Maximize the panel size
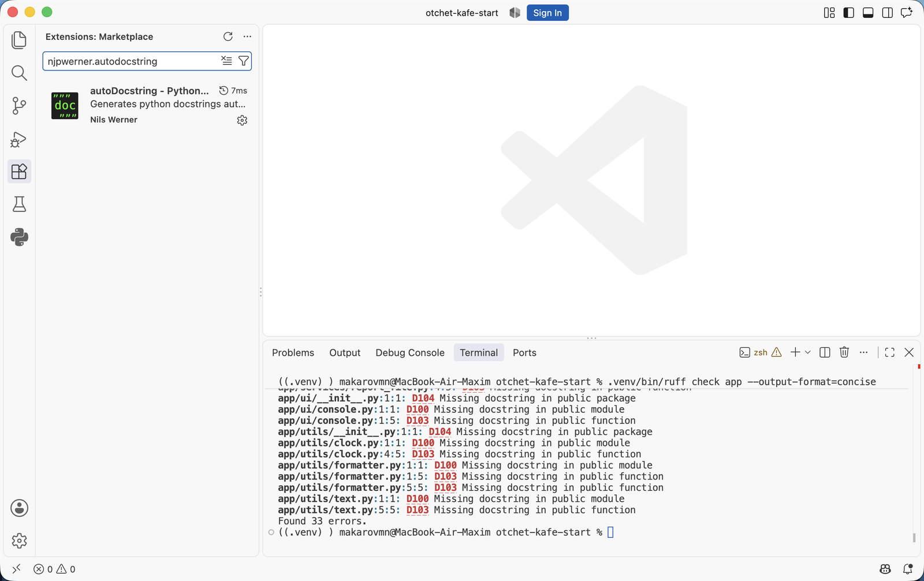924x581 pixels. (x=889, y=352)
